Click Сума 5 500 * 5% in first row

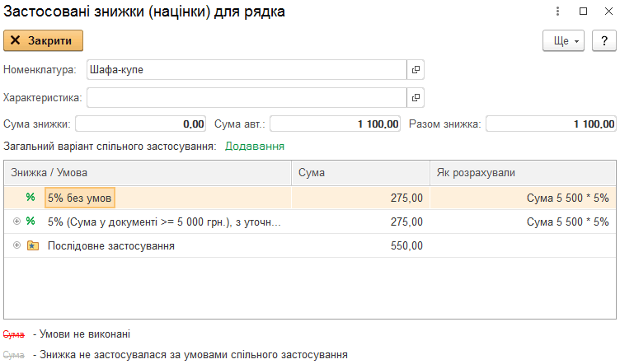click(x=567, y=198)
